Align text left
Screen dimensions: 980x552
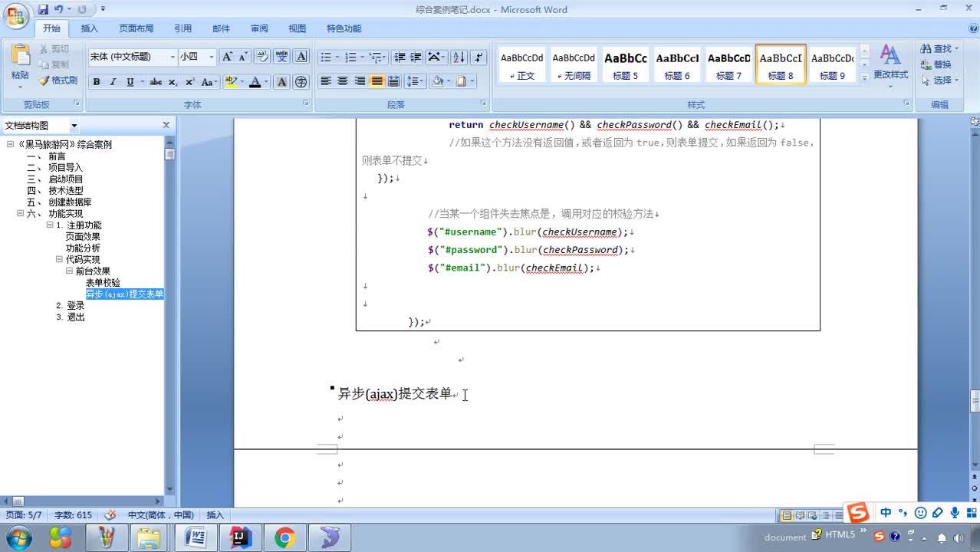(326, 80)
